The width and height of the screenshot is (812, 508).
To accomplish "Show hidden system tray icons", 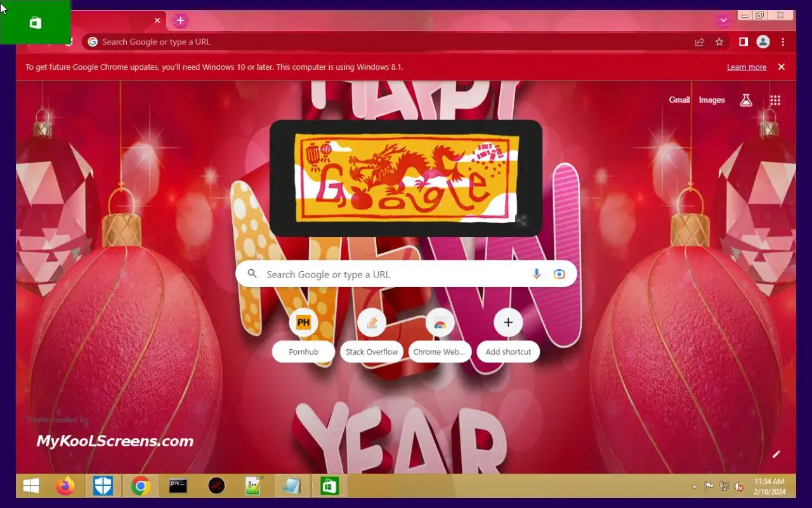I will point(695,487).
